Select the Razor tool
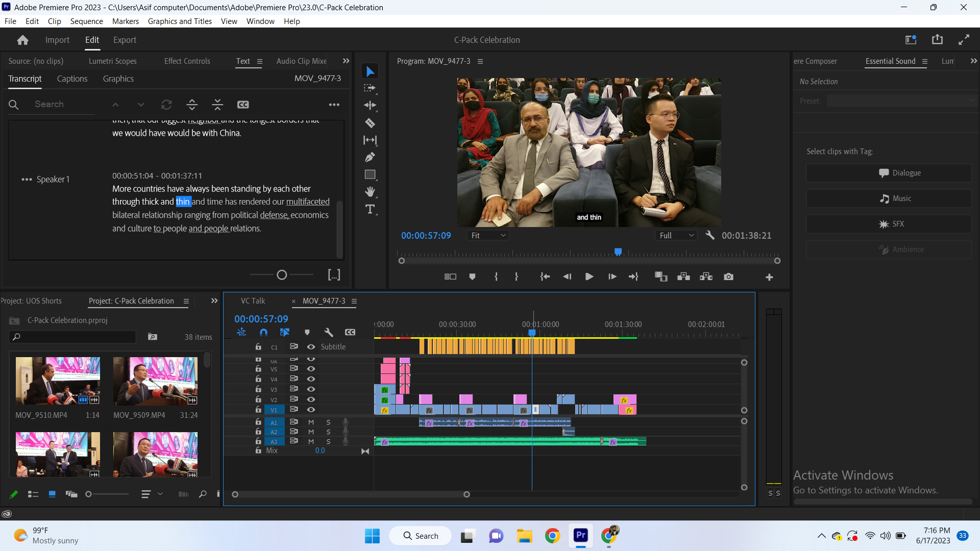 pos(370,123)
